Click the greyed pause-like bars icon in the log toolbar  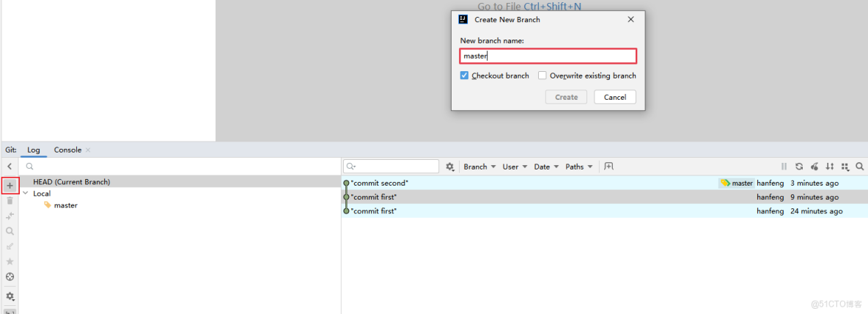[784, 166]
